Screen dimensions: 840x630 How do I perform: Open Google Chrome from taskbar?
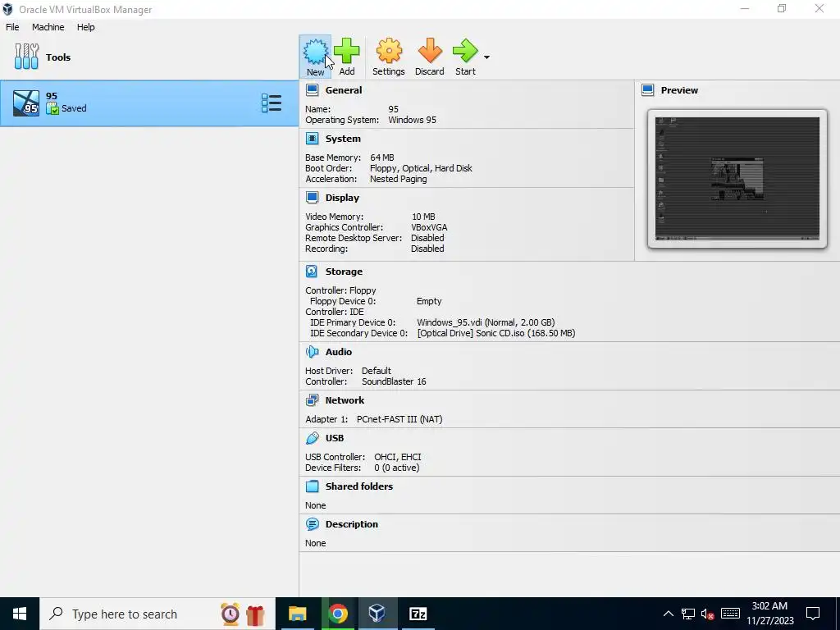coord(337,614)
